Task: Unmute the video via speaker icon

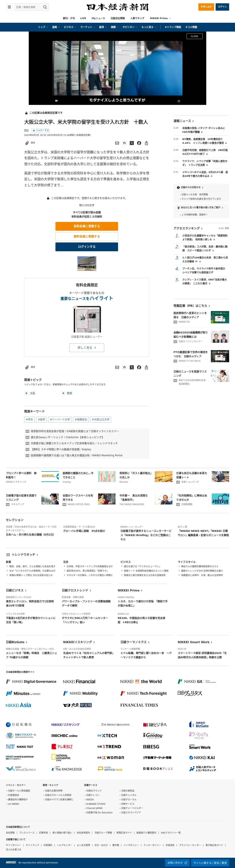Action: point(57,101)
